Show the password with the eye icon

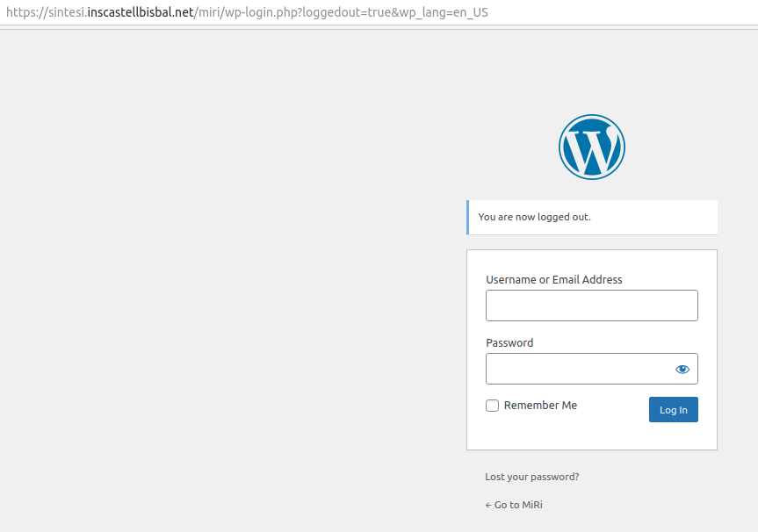(x=682, y=370)
